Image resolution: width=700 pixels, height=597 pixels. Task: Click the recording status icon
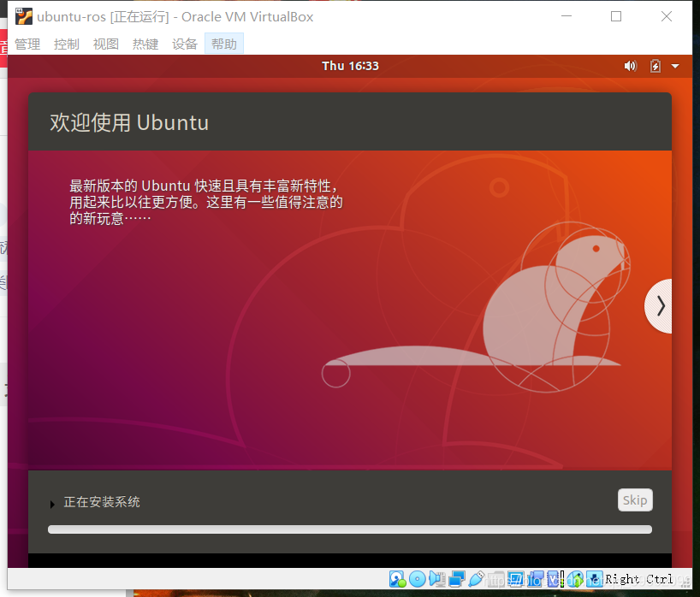(x=535, y=579)
